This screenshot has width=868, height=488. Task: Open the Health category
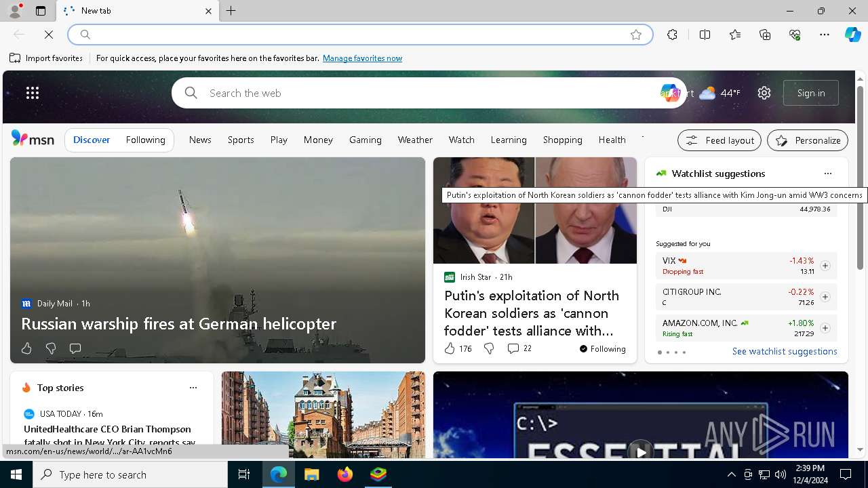(x=612, y=140)
